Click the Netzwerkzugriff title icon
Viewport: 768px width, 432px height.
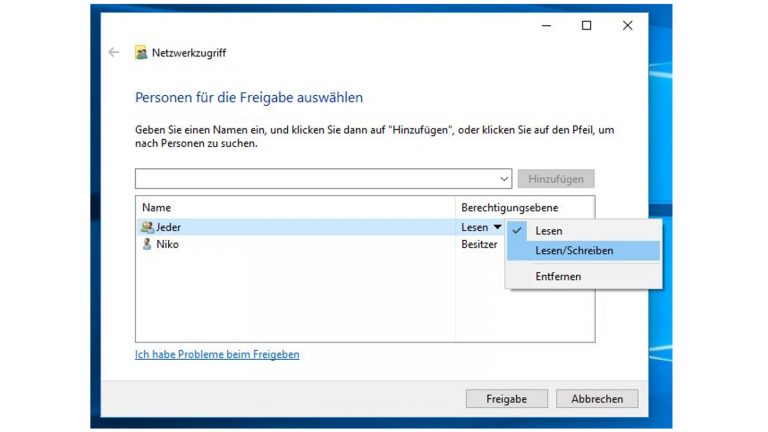(x=141, y=52)
